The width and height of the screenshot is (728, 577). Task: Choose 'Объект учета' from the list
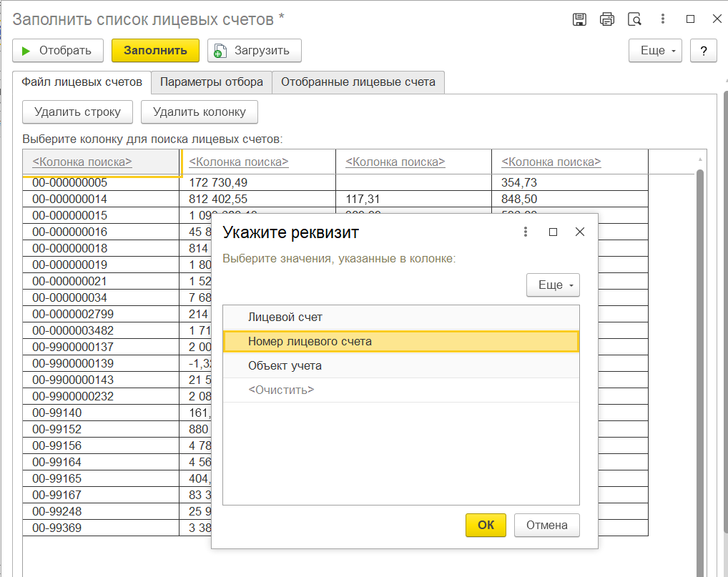(285, 365)
